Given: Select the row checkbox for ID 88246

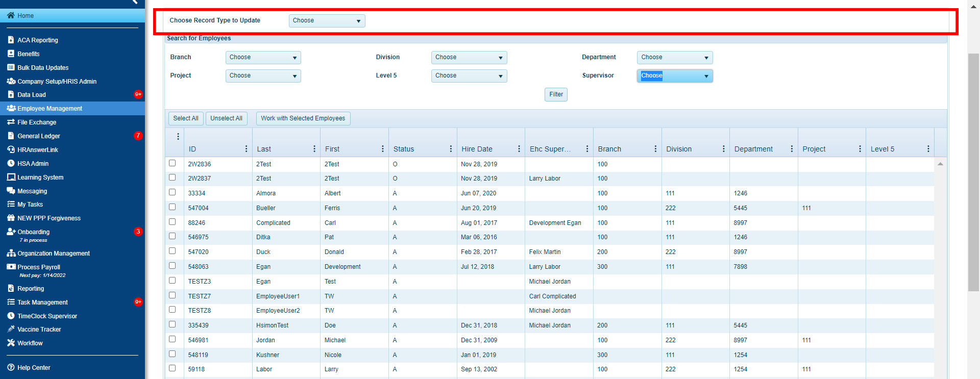Looking at the screenshot, I should [x=172, y=222].
